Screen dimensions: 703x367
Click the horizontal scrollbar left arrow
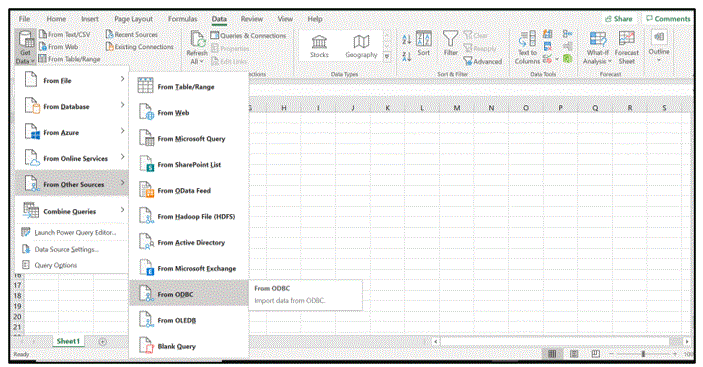pyautogui.click(x=435, y=342)
